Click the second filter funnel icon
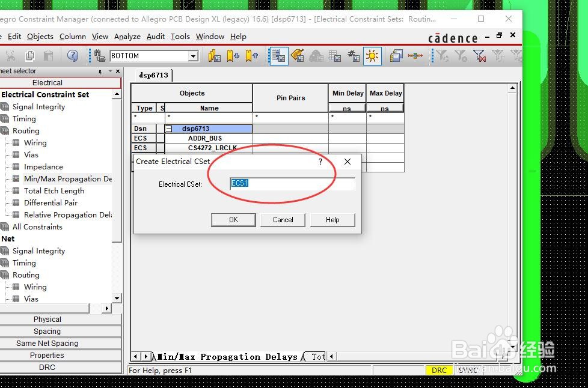The height and width of the screenshot is (388, 588). [x=461, y=56]
